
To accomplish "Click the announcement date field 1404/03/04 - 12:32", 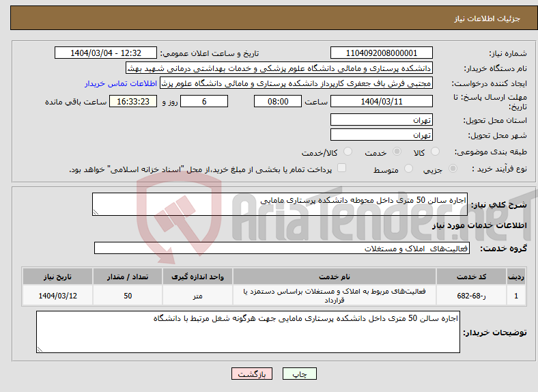I will coord(106,53).
